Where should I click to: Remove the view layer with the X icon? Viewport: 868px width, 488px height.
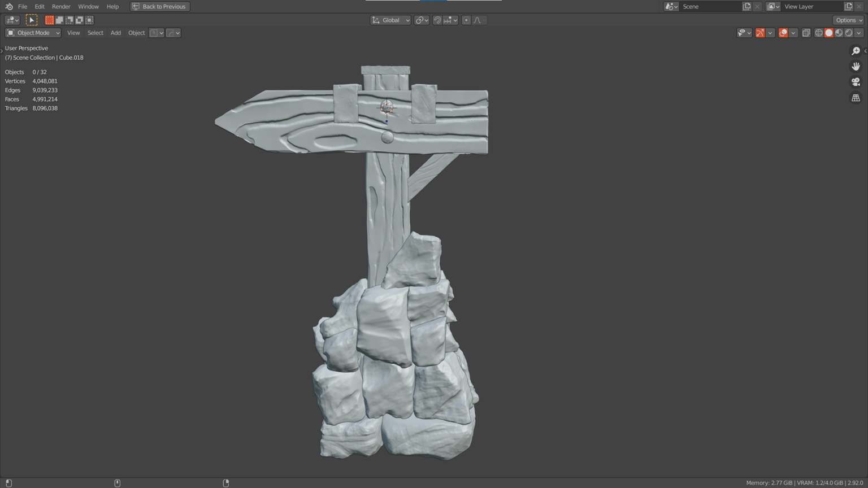coord(859,6)
